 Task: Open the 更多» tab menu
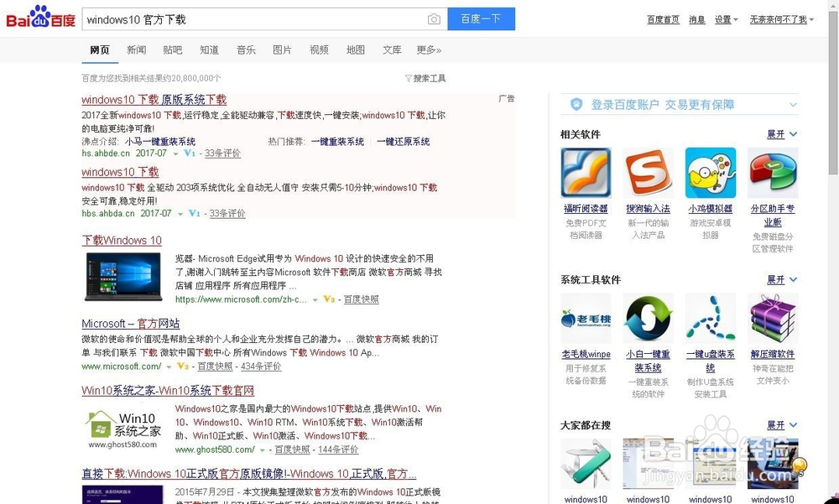tap(429, 49)
